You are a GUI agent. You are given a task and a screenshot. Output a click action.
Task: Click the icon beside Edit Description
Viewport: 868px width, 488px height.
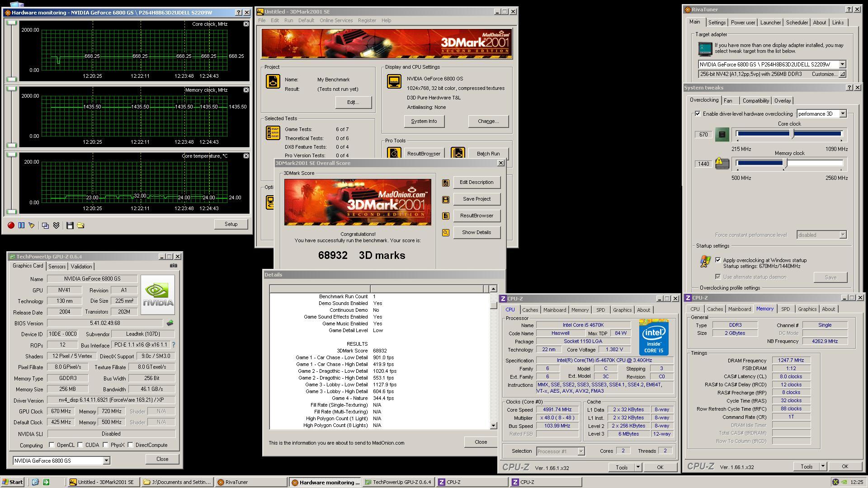click(x=446, y=183)
